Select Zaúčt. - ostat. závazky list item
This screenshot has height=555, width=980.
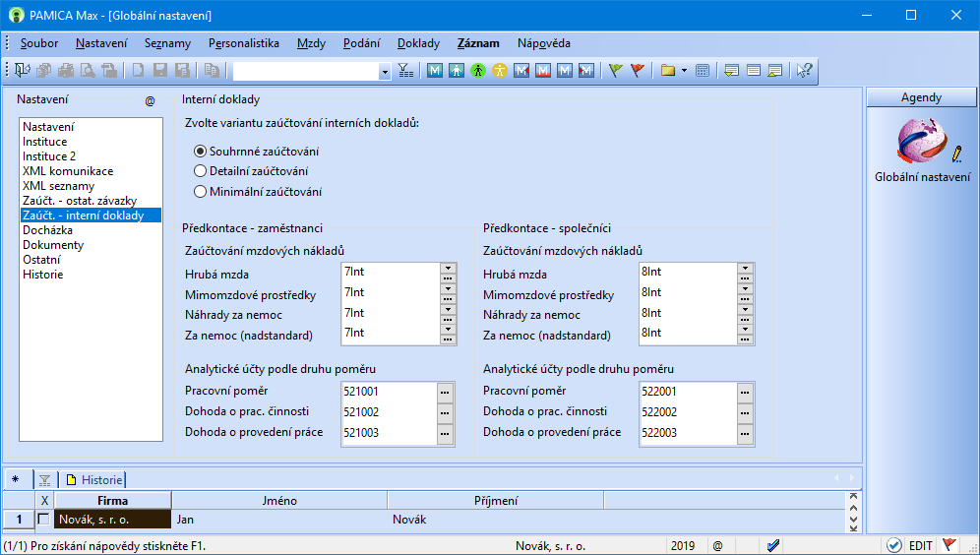80,201
